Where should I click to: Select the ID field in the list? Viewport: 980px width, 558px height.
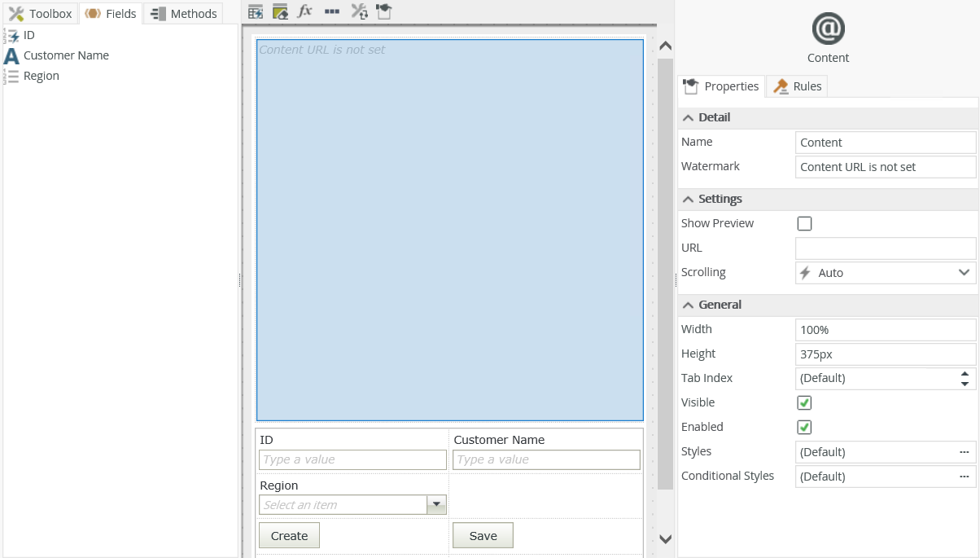(x=29, y=35)
